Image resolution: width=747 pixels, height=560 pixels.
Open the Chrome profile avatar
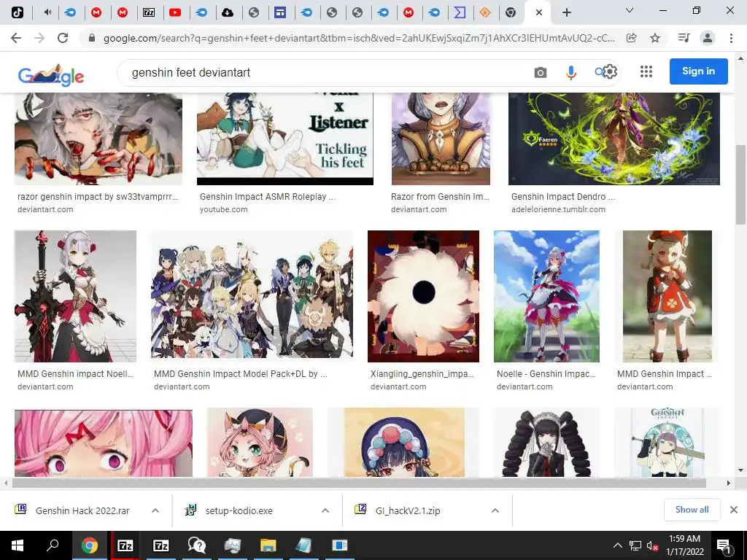coord(708,38)
